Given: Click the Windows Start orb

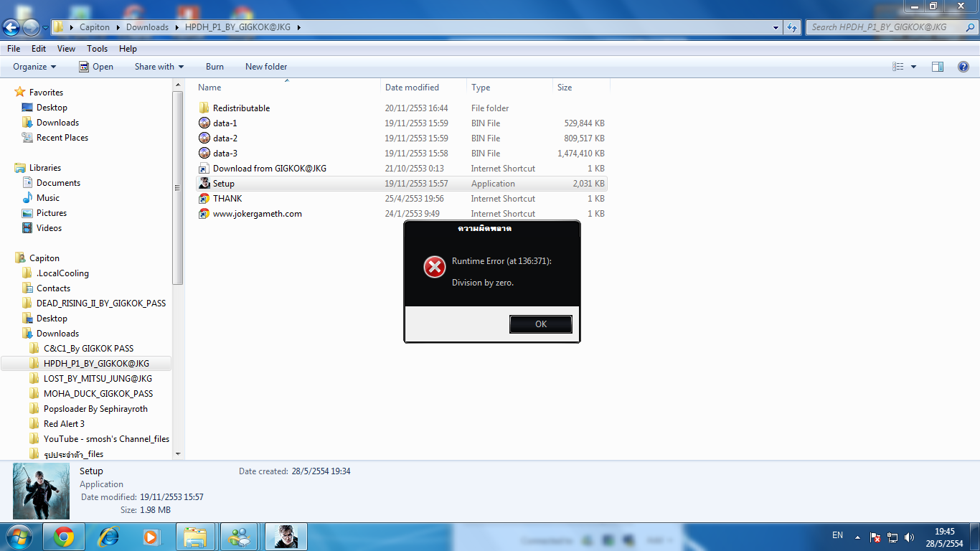Looking at the screenshot, I should coord(20,537).
